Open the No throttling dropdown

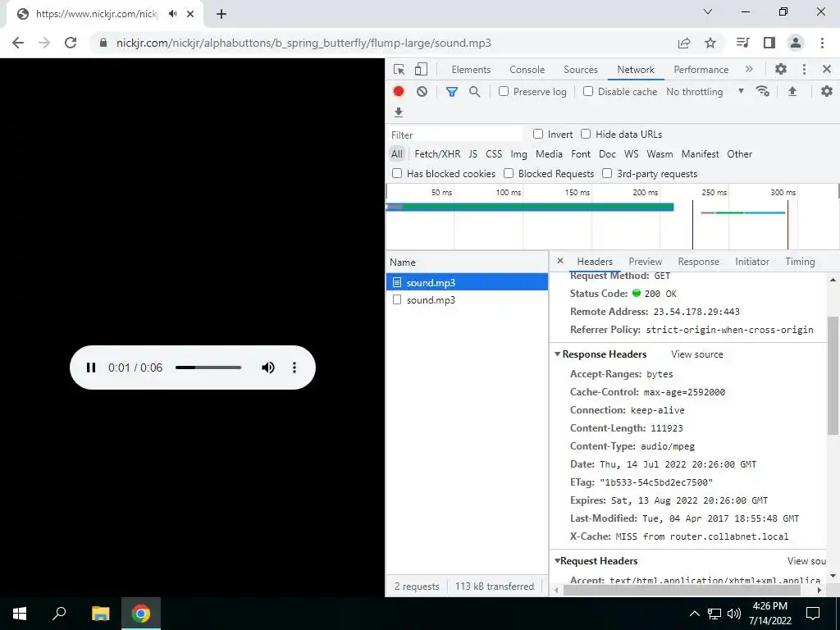pos(705,92)
